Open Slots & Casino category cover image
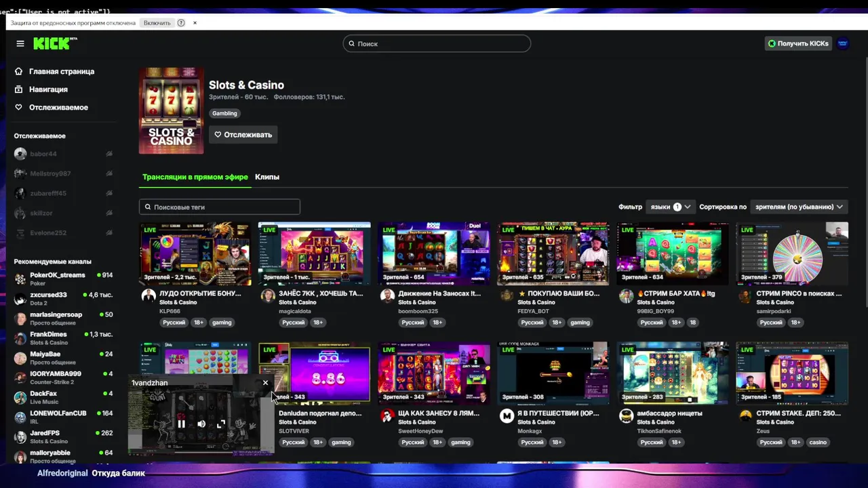Screen dimensions: 868x488 [171, 110]
